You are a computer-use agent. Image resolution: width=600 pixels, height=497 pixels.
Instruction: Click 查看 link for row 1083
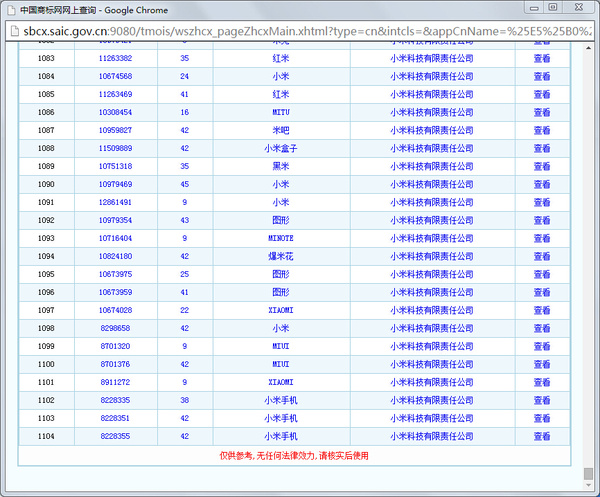click(x=542, y=58)
